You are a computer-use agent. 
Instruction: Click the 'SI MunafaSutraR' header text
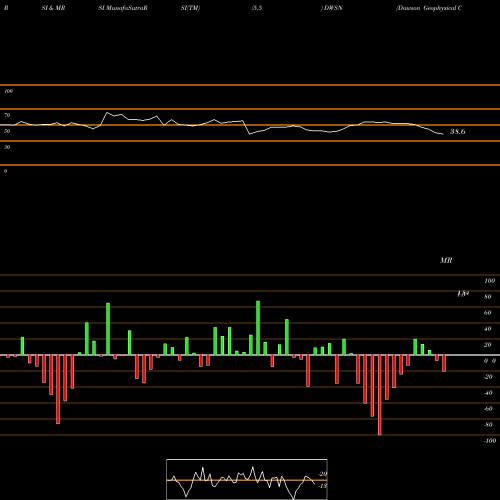point(123,8)
